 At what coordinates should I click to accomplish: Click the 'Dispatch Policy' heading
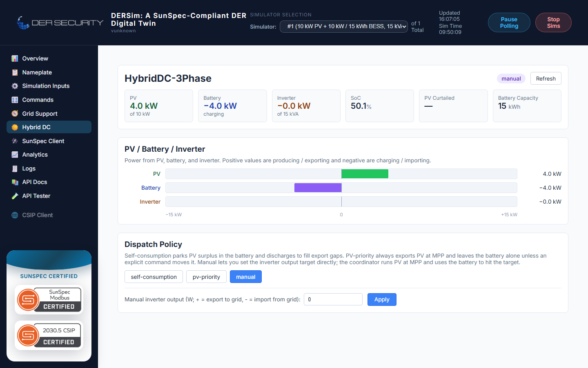click(153, 245)
